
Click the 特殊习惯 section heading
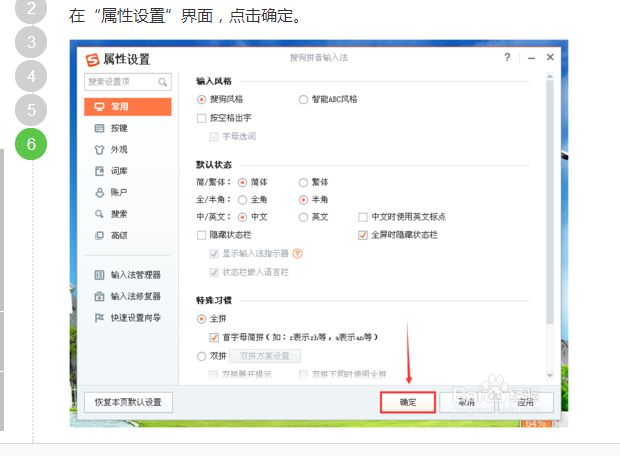pyautogui.click(x=214, y=301)
